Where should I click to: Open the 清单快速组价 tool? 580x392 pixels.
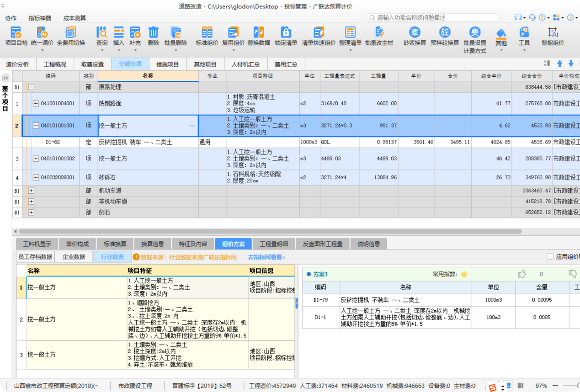click(319, 33)
